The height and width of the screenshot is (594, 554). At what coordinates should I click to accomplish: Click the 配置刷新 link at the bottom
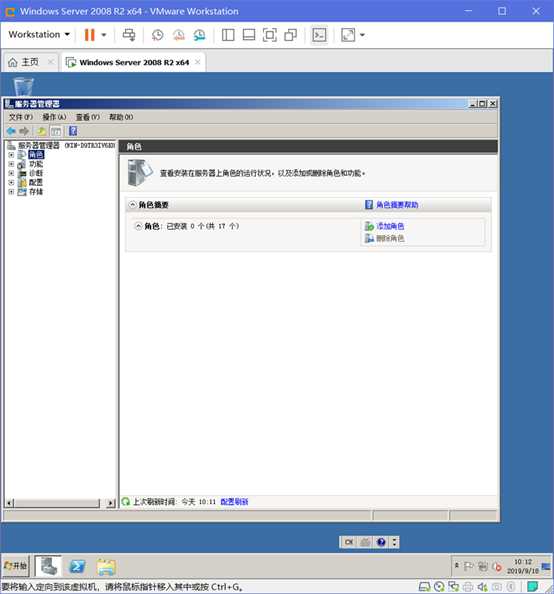(x=234, y=502)
